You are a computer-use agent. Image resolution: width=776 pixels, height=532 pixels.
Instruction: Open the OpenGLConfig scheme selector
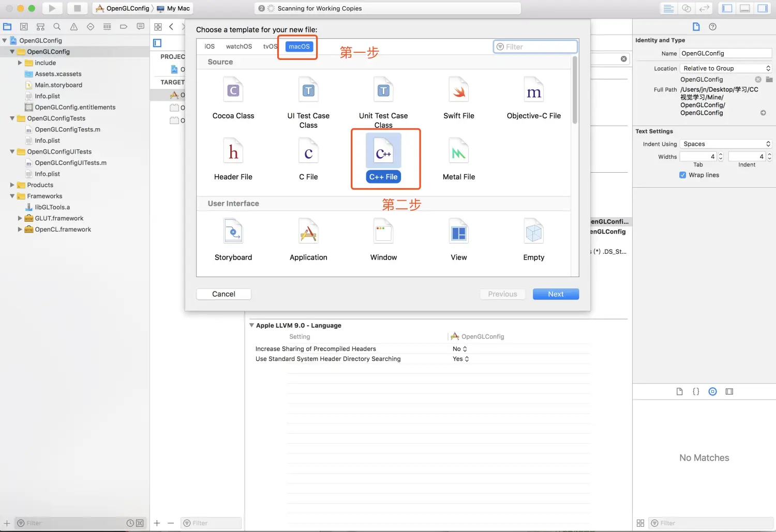[123, 8]
